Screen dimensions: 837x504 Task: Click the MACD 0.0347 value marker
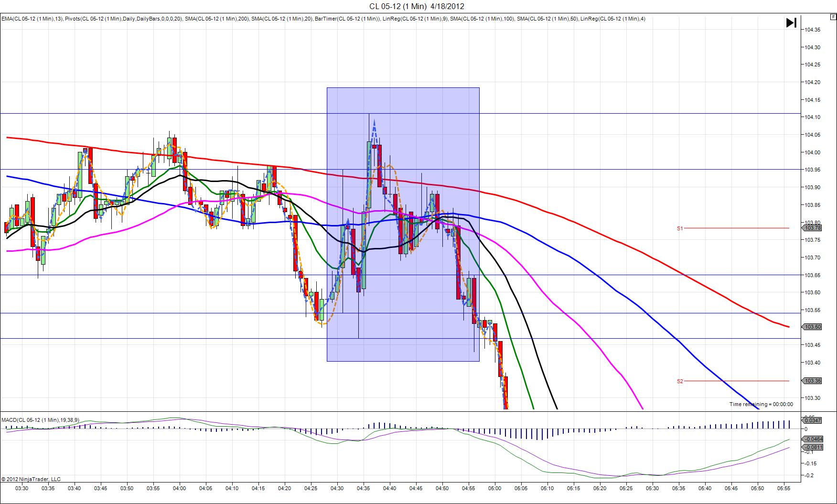click(x=812, y=420)
